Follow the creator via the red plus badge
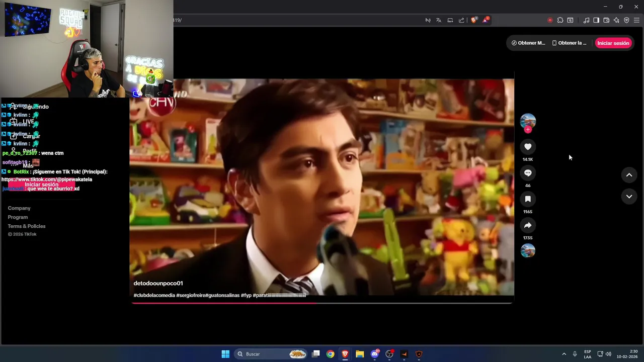Image resolution: width=644 pixels, height=362 pixels. tap(528, 130)
